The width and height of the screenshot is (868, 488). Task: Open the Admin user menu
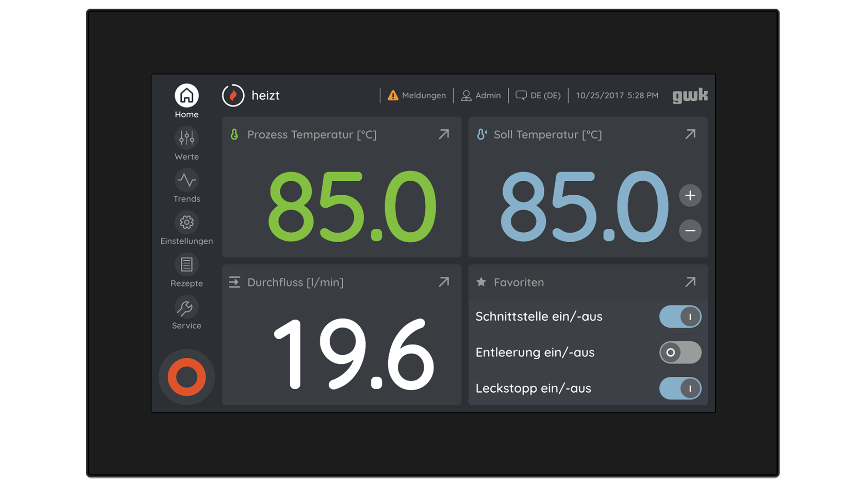481,95
